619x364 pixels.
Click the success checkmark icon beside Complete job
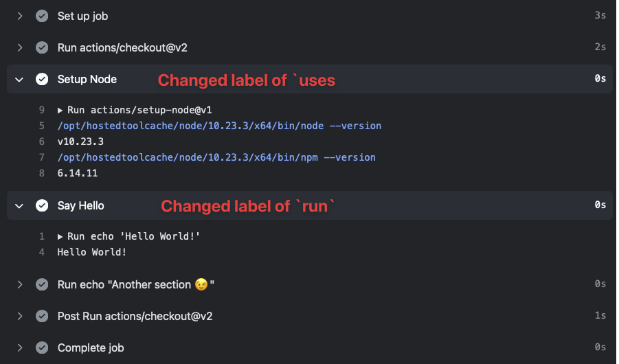click(42, 348)
